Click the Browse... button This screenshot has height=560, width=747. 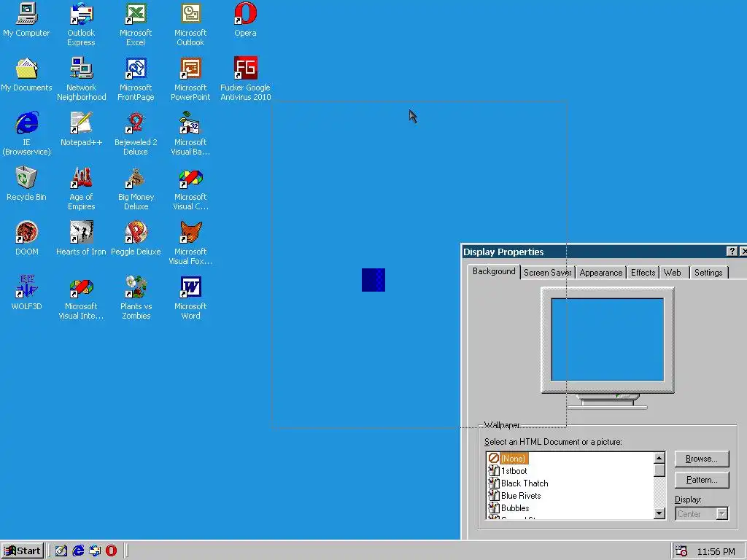[x=702, y=459]
